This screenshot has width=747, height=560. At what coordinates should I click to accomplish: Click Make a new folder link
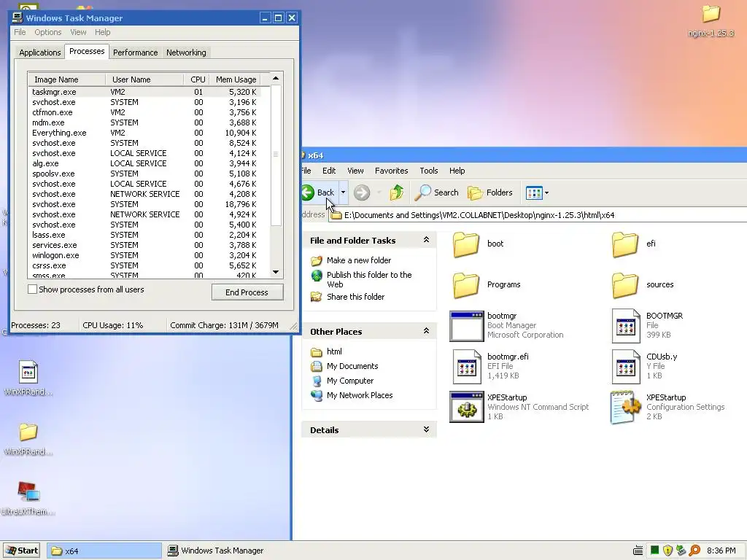[359, 260]
